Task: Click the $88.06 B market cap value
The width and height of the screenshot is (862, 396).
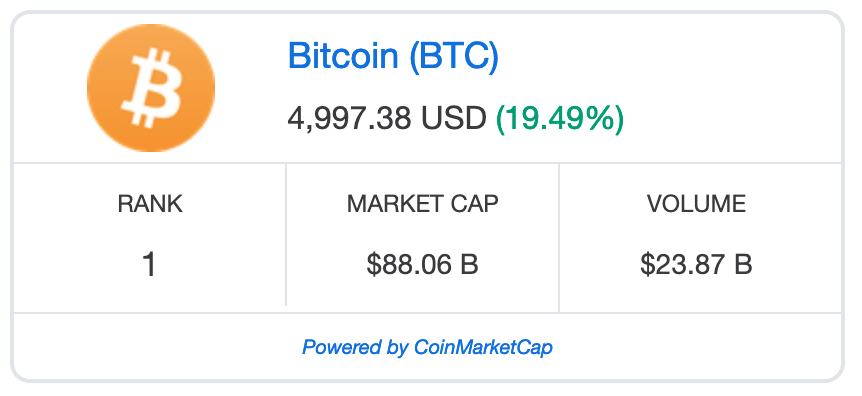Action: coord(423,265)
